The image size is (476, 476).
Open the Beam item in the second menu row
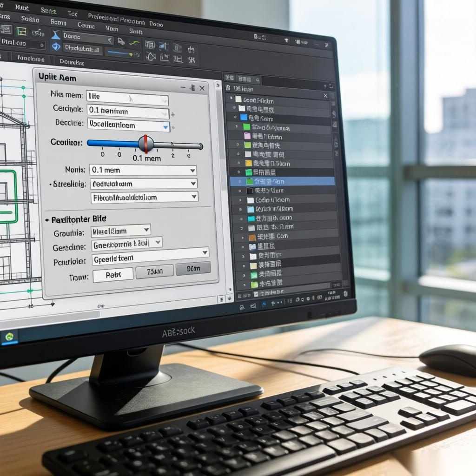58,22
